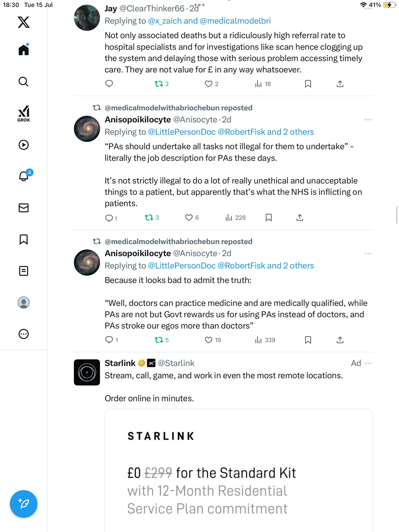
Task: Undo repost on the egos tweet
Action: [x=159, y=340]
